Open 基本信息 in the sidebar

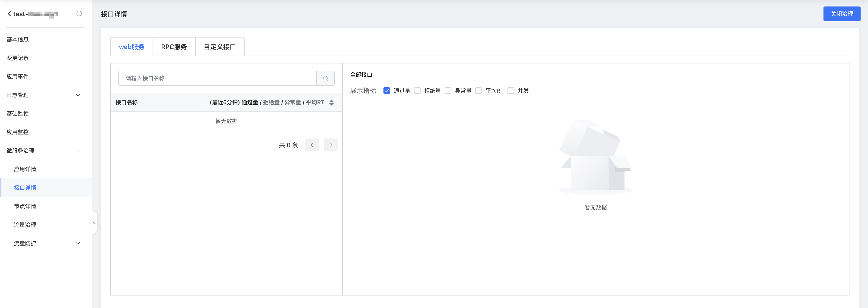(x=18, y=39)
